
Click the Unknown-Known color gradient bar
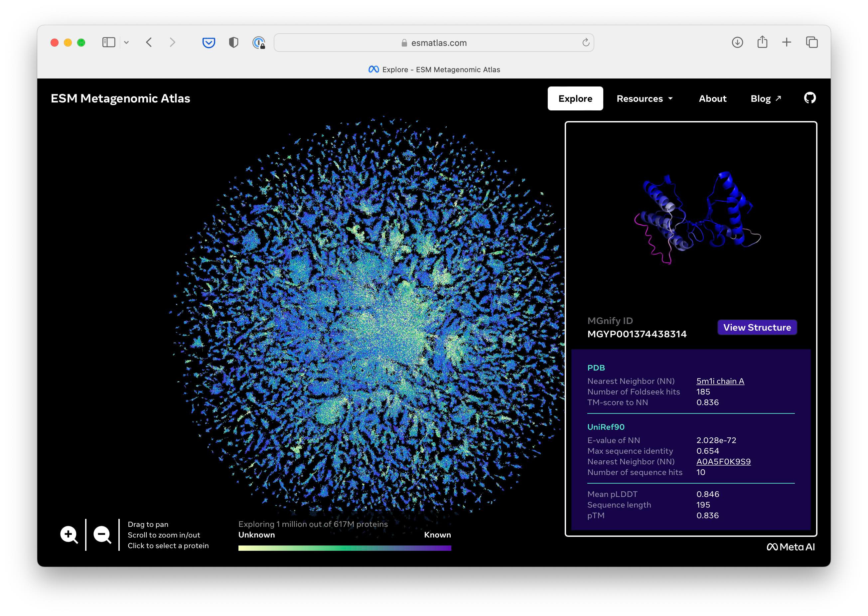click(x=344, y=548)
